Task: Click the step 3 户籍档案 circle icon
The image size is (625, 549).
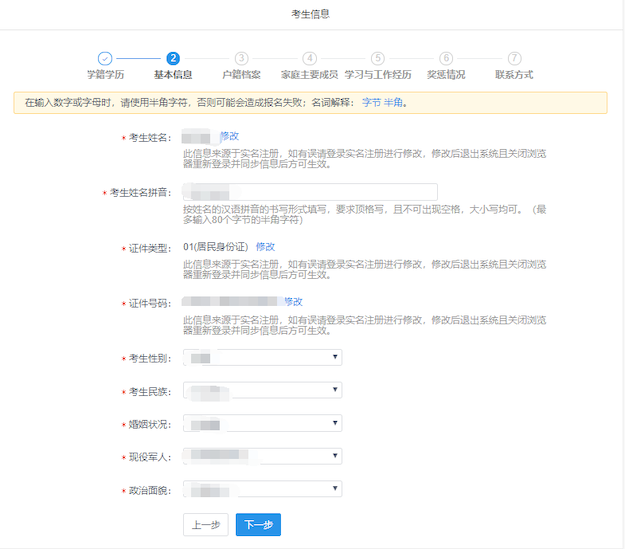Action: (241, 59)
